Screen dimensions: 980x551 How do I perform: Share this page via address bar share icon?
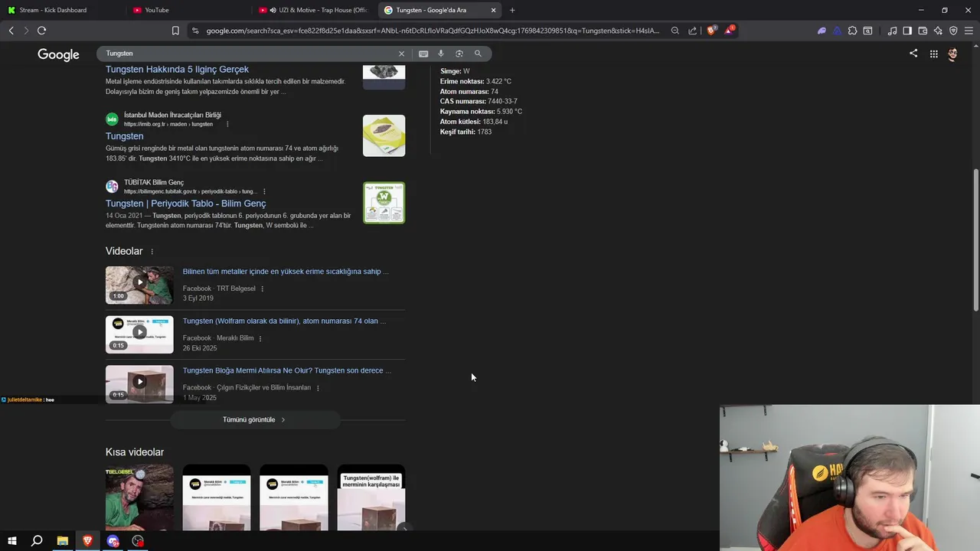coord(692,31)
